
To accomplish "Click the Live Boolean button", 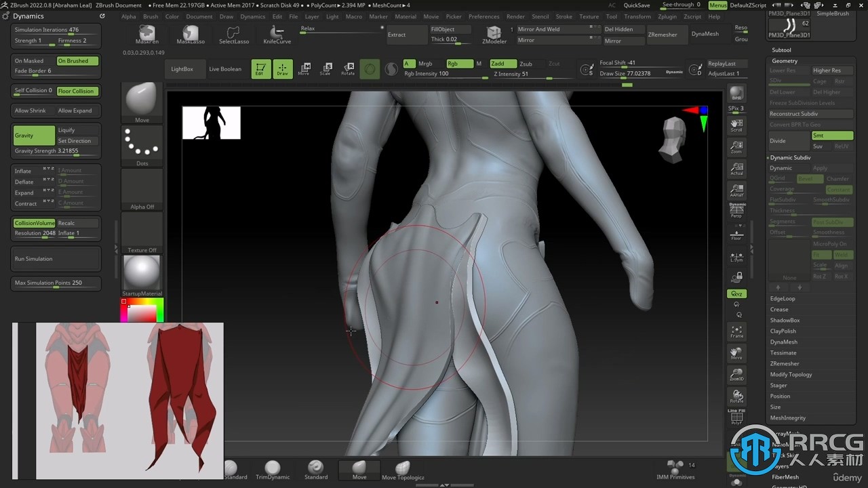I will 225,69.
